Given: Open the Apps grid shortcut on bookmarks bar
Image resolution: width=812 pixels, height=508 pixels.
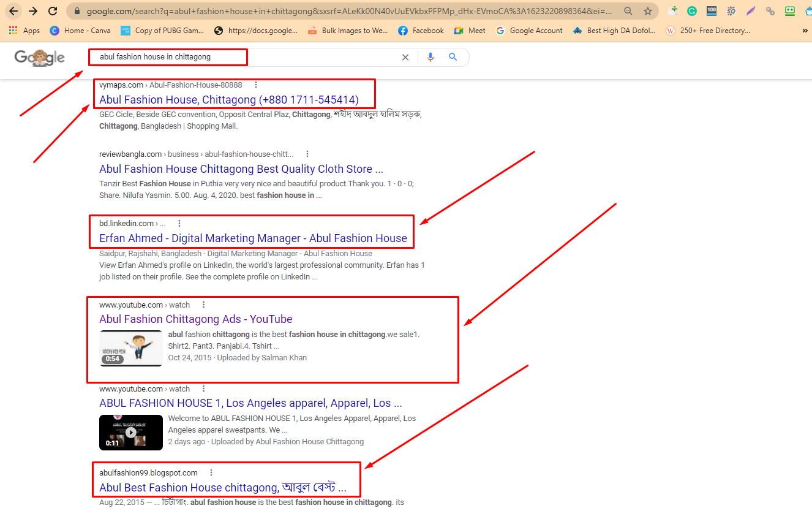Looking at the screenshot, I should [x=12, y=30].
